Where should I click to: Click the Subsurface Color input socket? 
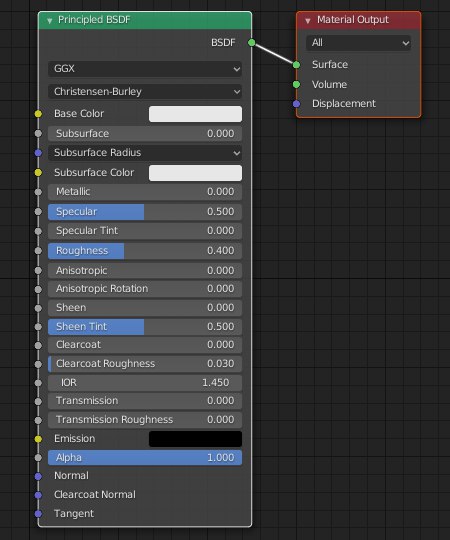pyautogui.click(x=38, y=173)
